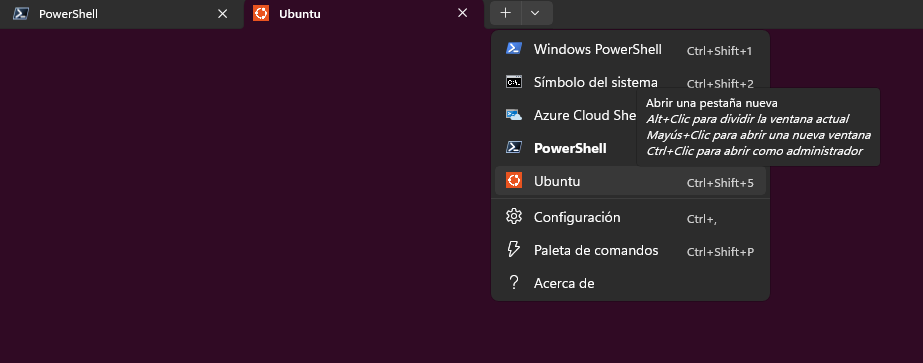
Task: Close the Ubuntu tab
Action: click(x=463, y=13)
